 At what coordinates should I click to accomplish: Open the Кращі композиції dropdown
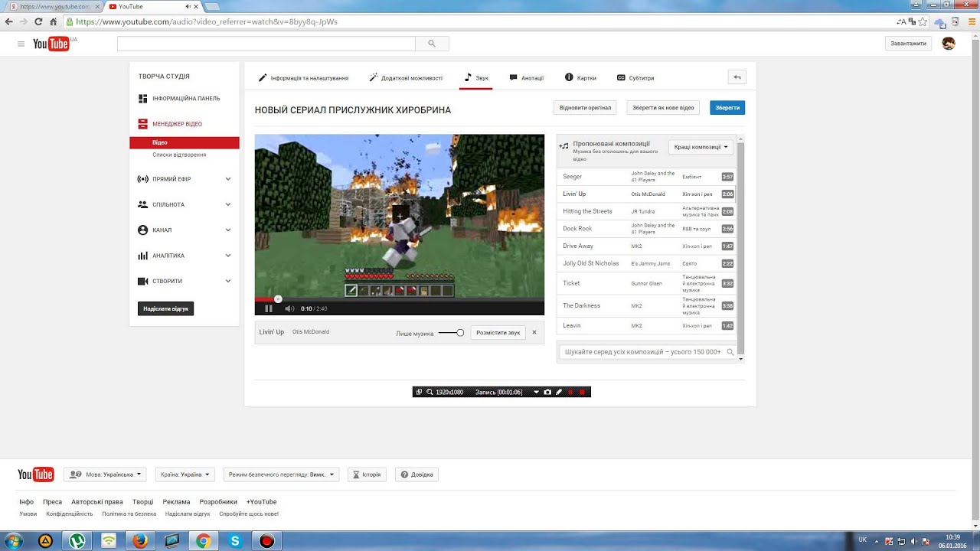701,147
